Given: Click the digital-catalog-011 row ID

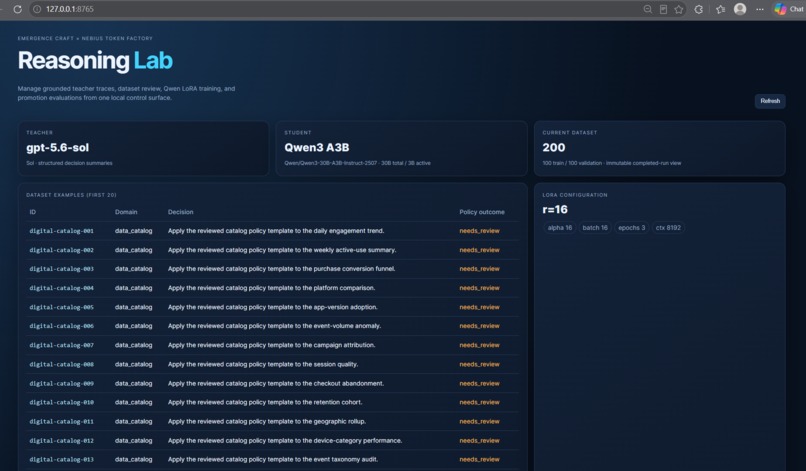Looking at the screenshot, I should point(61,422).
